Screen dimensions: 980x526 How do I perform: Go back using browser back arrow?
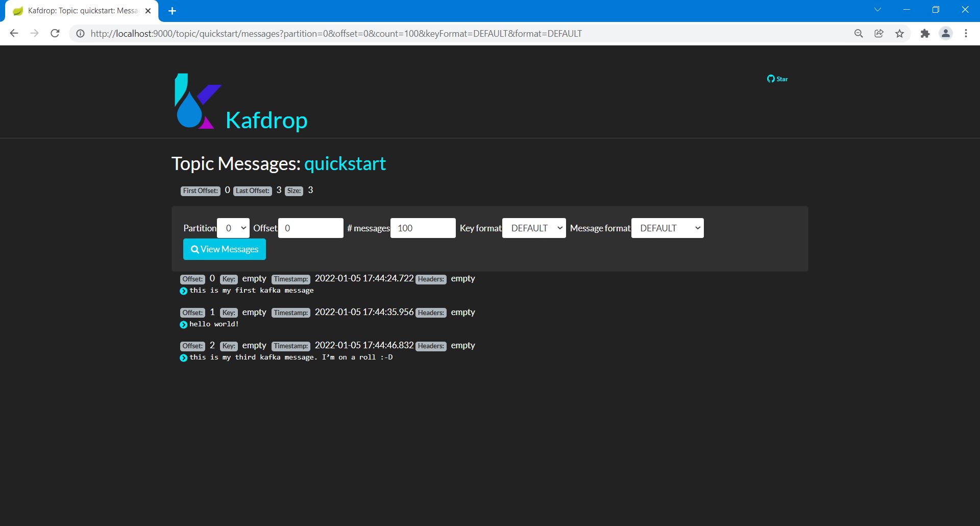(14, 34)
